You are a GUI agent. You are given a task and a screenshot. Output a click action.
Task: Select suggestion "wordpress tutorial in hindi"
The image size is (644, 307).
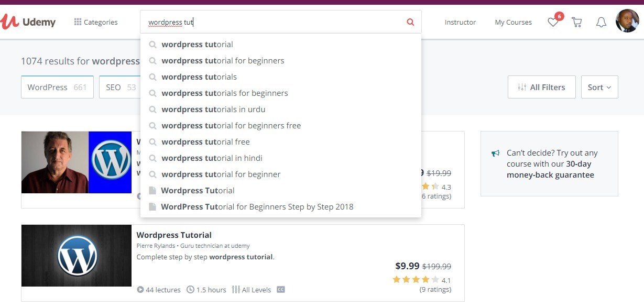[212, 158]
